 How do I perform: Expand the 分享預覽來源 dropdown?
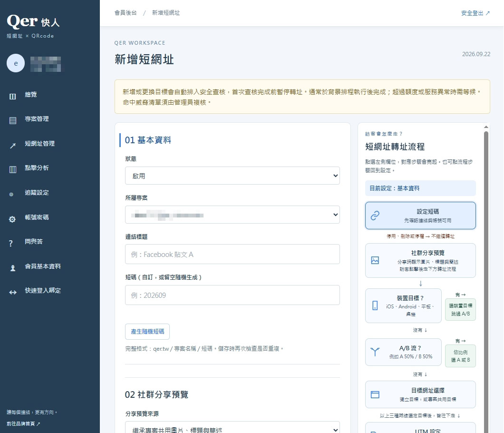tap(233, 428)
